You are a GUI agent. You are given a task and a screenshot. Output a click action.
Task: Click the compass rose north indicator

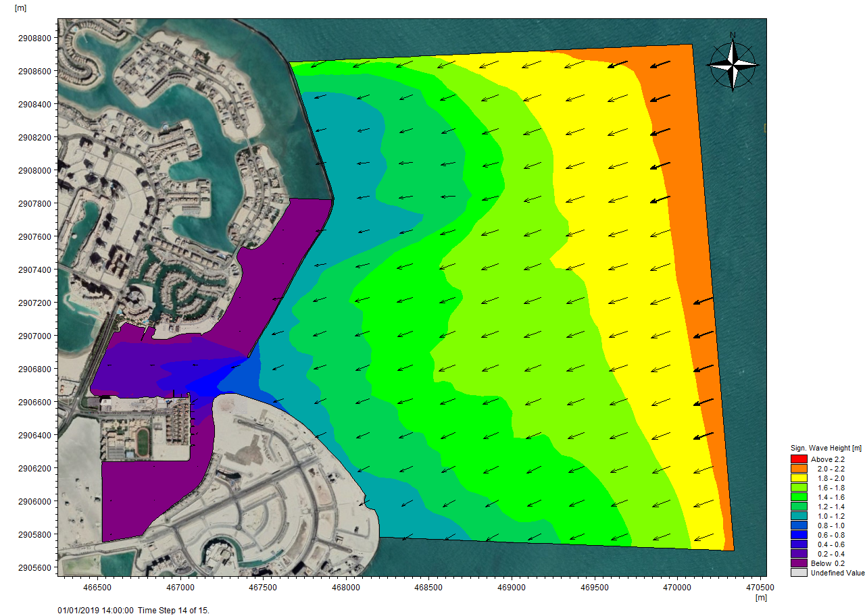[x=733, y=65]
